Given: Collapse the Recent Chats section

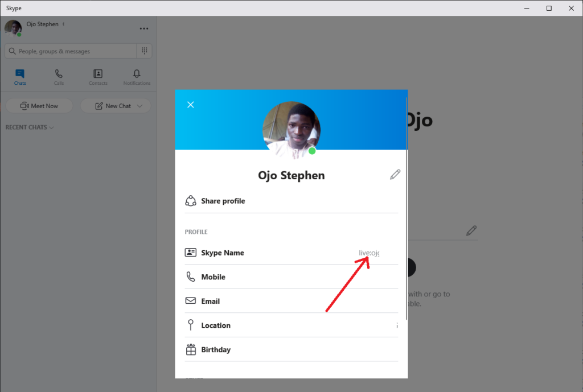Looking at the screenshot, I should tap(30, 127).
